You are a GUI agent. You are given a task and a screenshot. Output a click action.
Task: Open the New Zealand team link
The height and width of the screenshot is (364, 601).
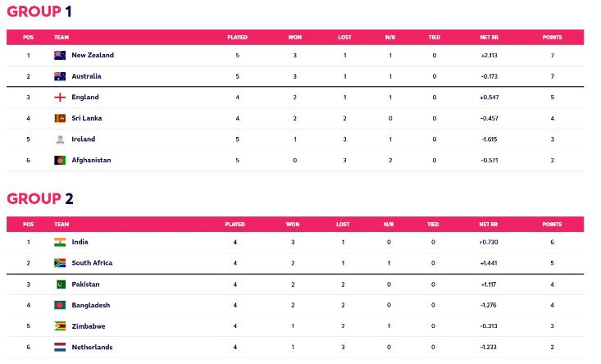pos(93,56)
